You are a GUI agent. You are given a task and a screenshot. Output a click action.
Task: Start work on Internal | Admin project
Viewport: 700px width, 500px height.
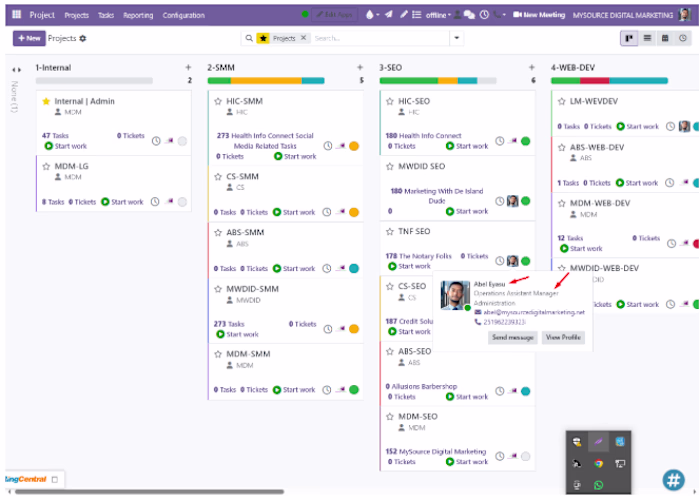66,146
